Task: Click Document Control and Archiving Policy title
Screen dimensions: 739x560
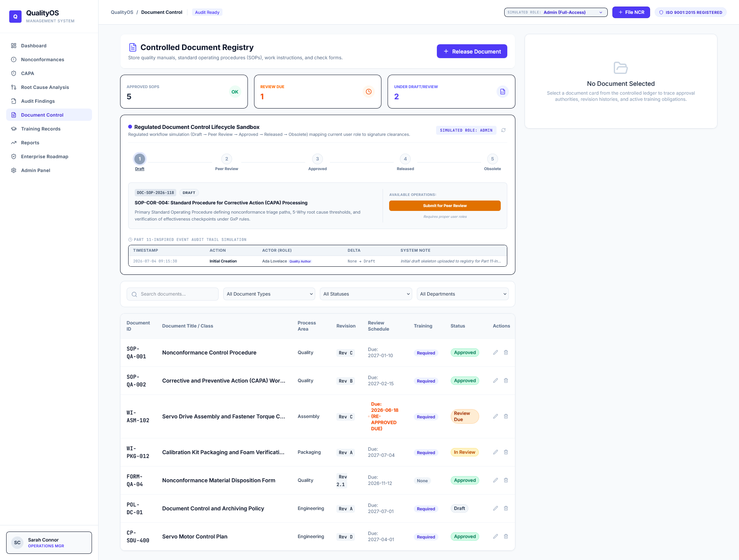Action: point(213,508)
